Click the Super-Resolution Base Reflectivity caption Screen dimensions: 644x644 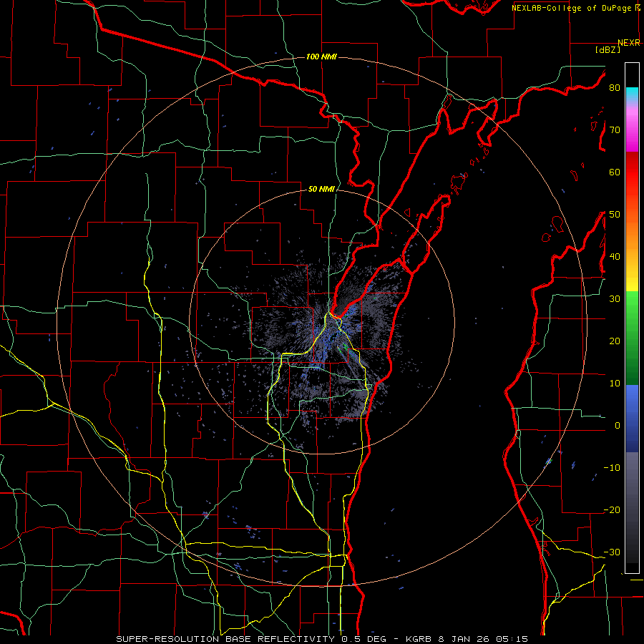coord(321,639)
